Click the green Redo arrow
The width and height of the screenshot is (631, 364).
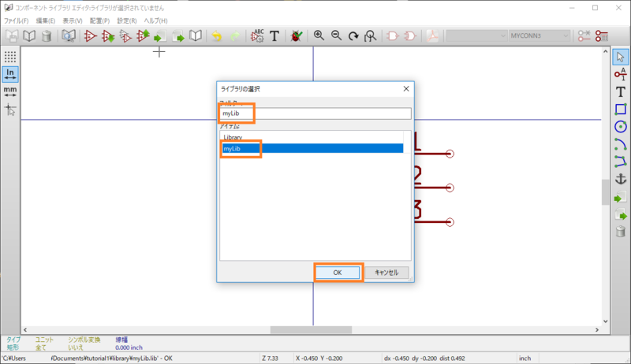pos(234,35)
